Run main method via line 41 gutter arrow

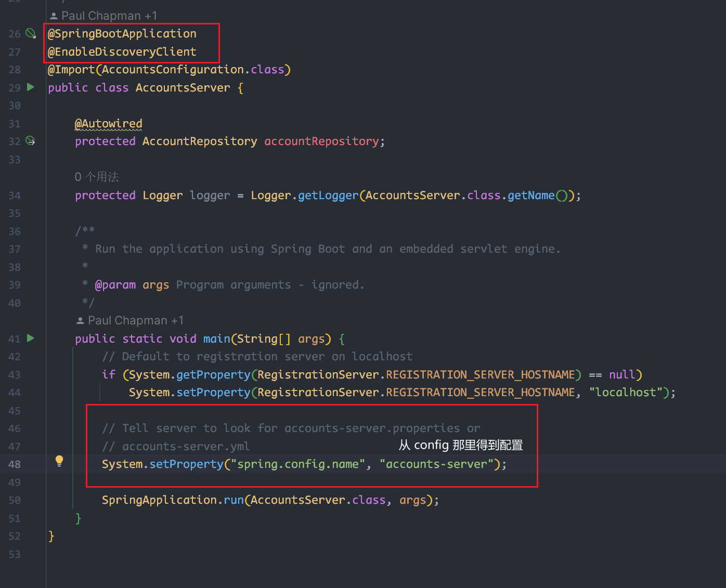point(31,338)
